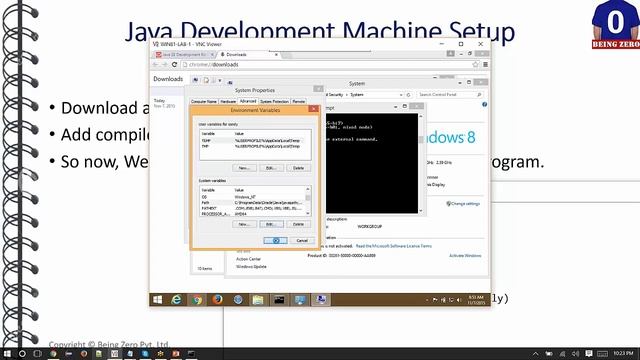Open File Explorer in remote taskbar
The height and width of the screenshot is (360, 640).
258,300
